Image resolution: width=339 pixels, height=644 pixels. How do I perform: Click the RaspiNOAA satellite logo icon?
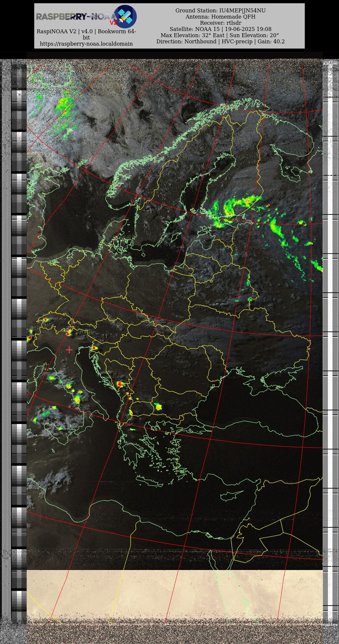point(125,16)
